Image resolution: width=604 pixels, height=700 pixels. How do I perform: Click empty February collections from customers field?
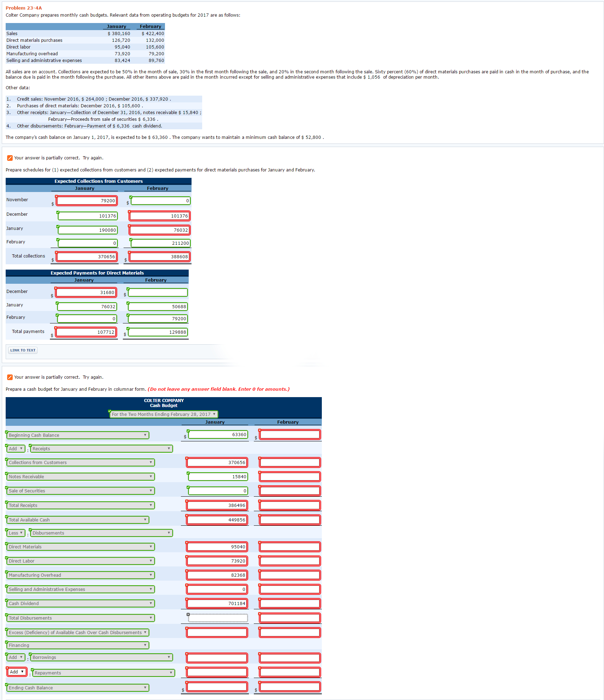(x=290, y=462)
